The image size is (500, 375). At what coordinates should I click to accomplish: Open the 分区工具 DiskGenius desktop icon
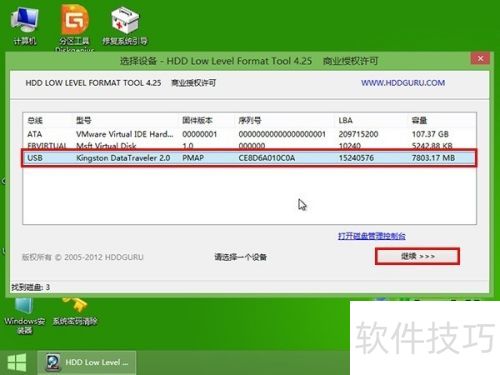[x=74, y=28]
